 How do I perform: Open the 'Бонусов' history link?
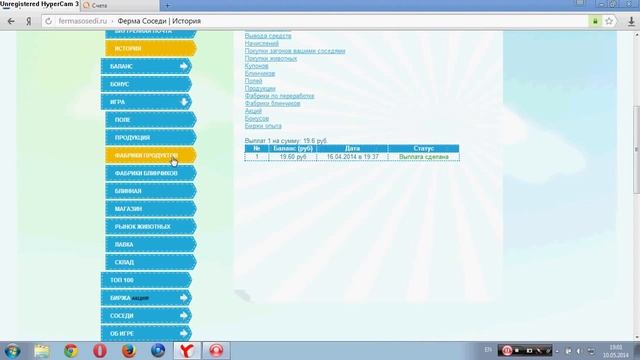click(x=256, y=118)
